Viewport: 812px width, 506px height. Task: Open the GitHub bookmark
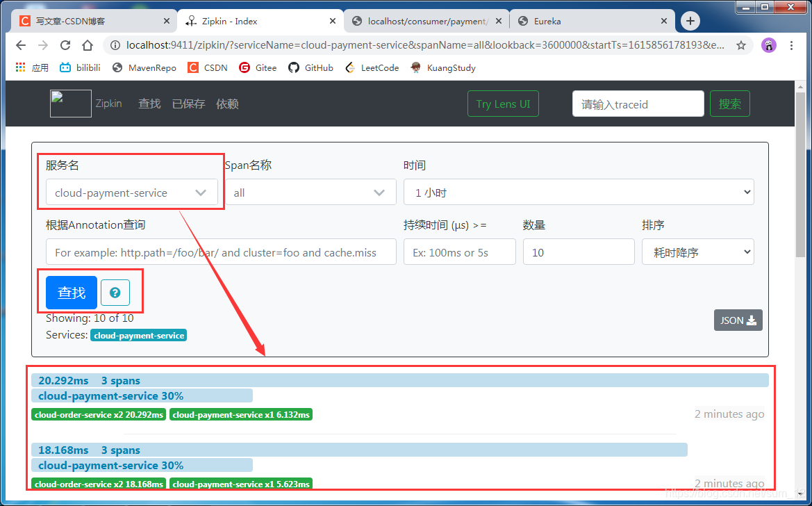coord(310,68)
